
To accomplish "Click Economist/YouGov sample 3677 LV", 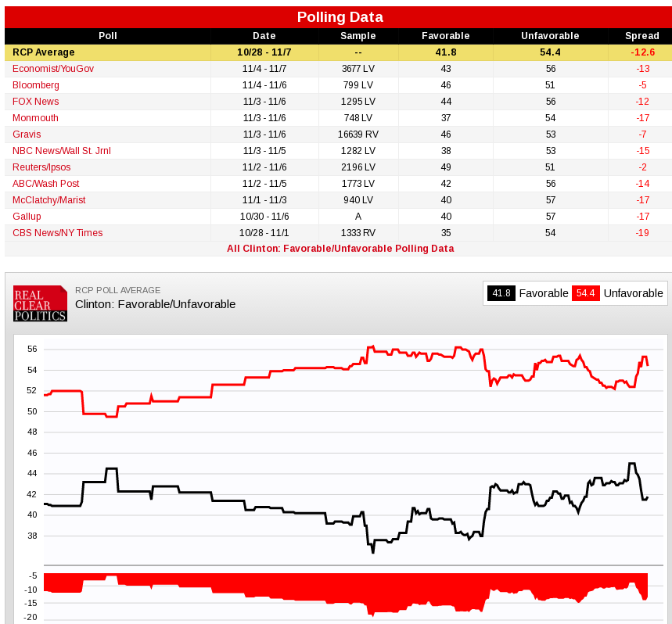I will point(358,69).
